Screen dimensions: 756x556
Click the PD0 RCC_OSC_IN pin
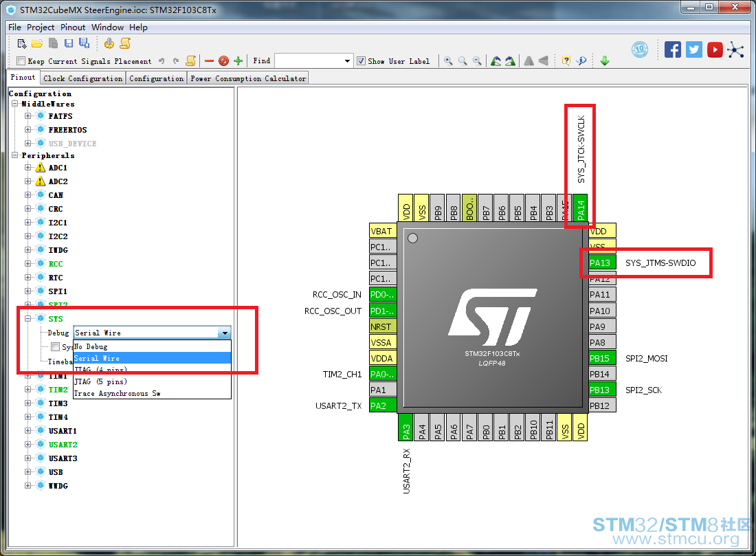383,294
